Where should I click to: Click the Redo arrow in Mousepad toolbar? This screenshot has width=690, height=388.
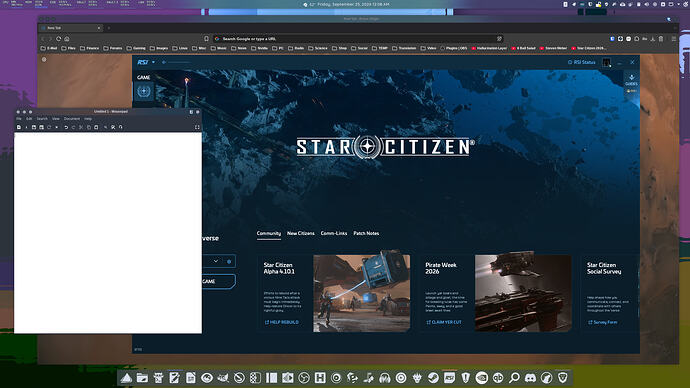(73, 127)
